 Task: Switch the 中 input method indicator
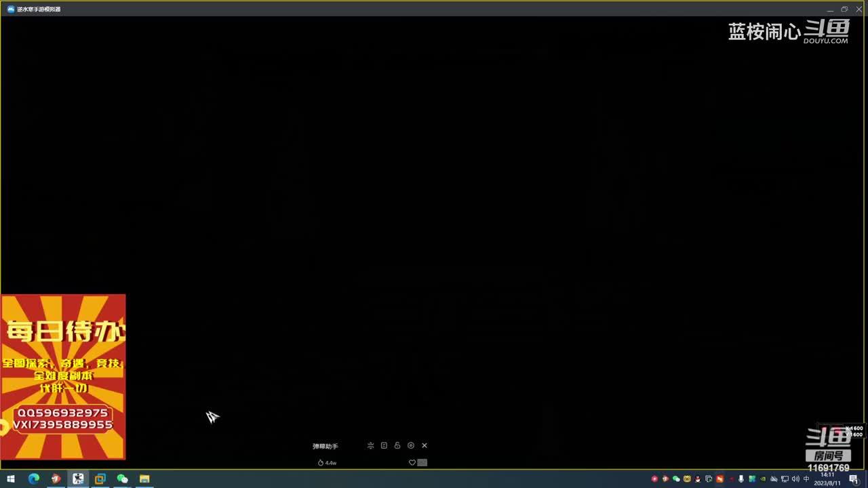[806, 479]
